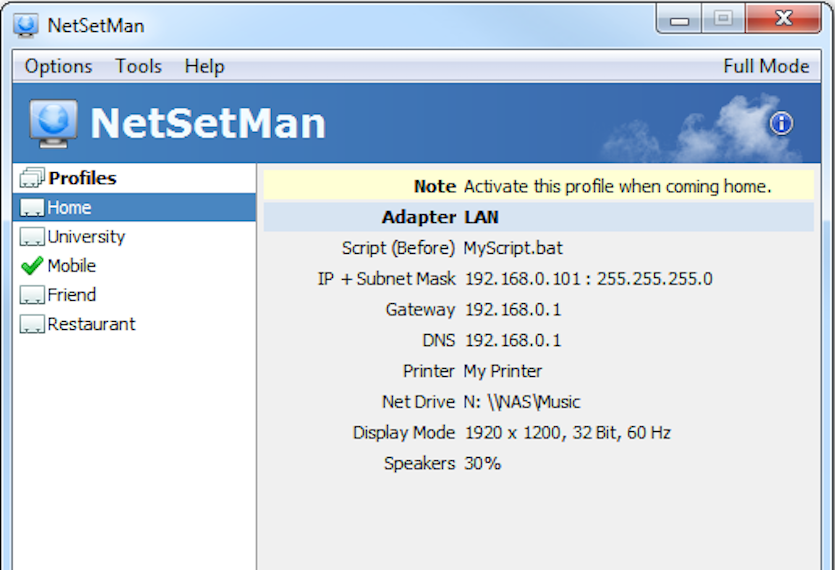Select the Restaurant profile
This screenshot has height=570, width=835.
point(134,324)
